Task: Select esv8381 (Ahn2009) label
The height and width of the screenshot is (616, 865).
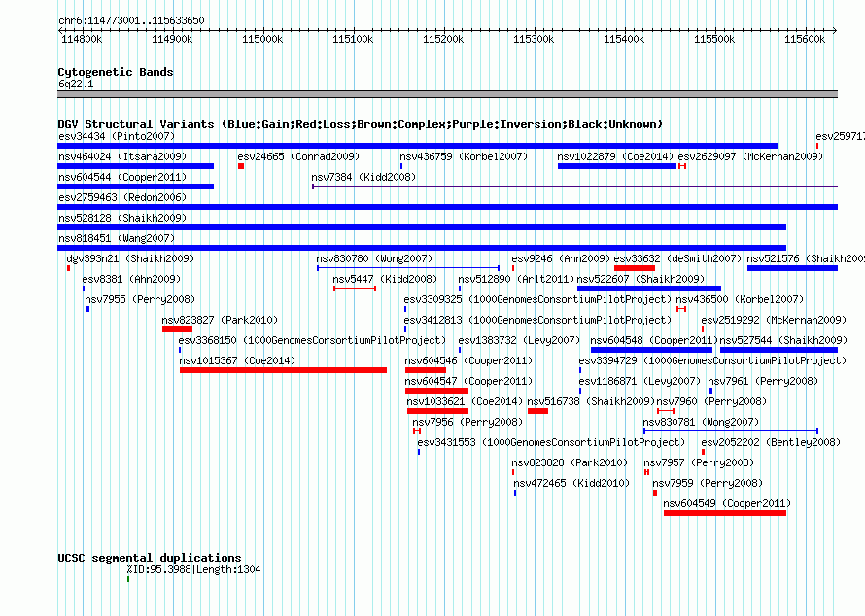Action: (131, 279)
